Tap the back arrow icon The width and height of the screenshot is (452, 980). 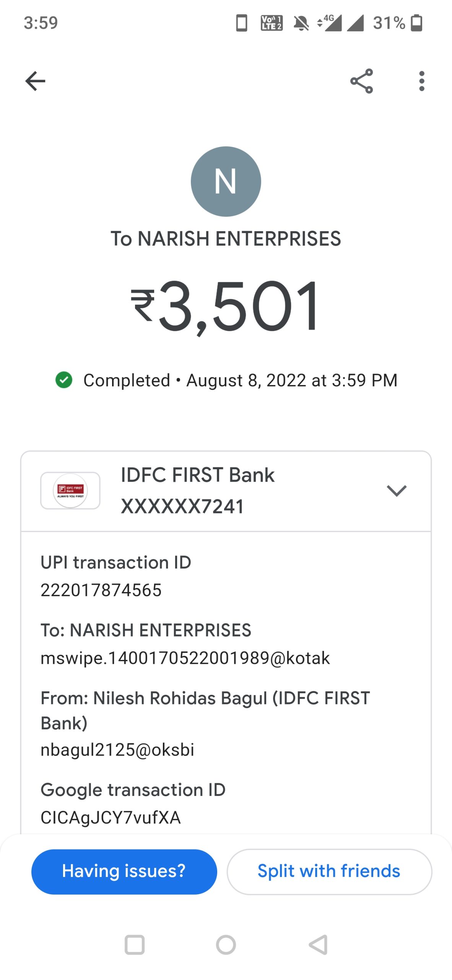tap(35, 81)
